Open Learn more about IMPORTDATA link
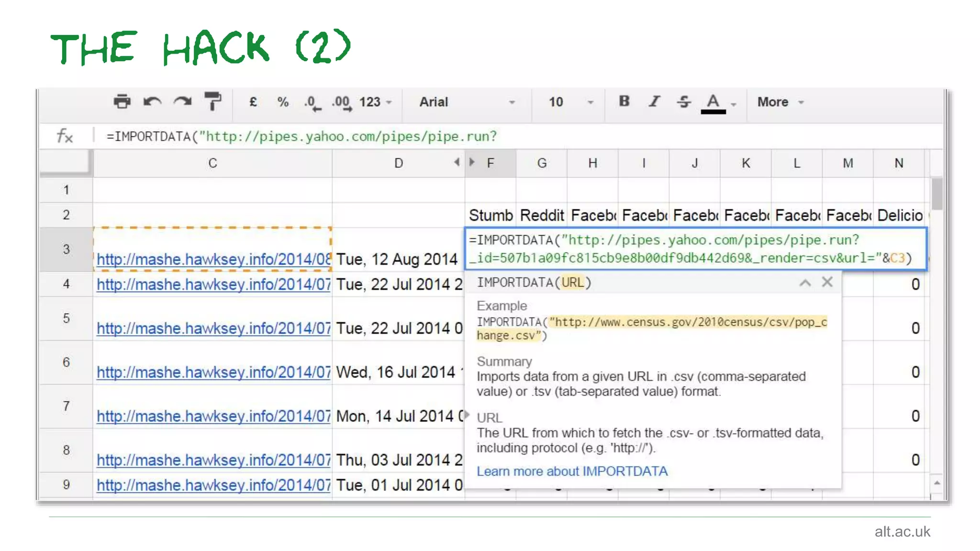Viewport: 980px width, 551px height. [x=572, y=471]
